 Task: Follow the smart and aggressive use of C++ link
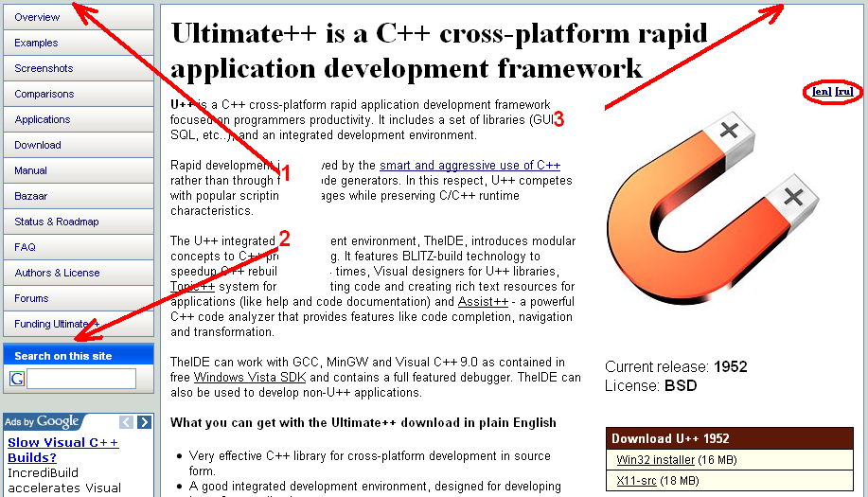470,165
